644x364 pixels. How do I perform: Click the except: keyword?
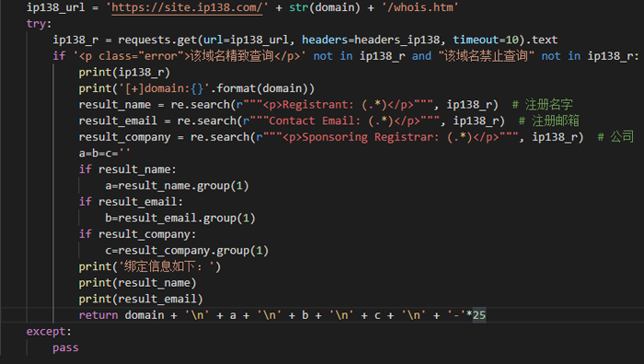tap(49, 332)
